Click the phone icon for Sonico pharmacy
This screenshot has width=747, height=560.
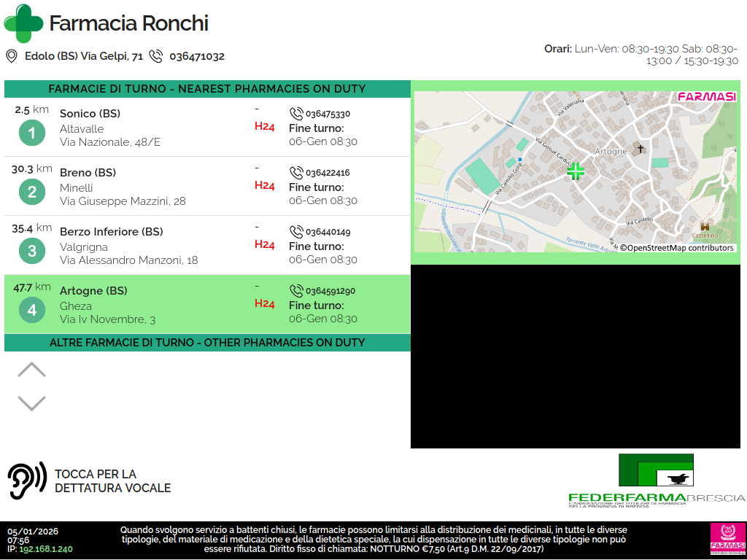pyautogui.click(x=296, y=114)
